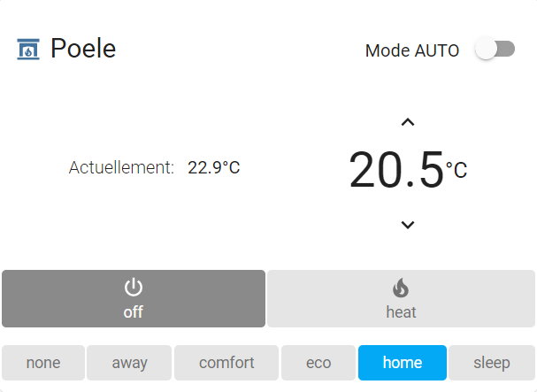Click the °C unit beside the target temperature
537x392 pixels.
click(456, 171)
